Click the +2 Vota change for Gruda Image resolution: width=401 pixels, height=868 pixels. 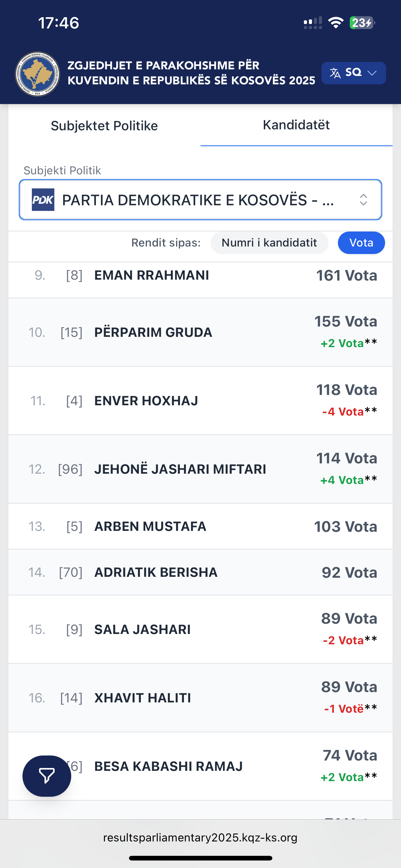[x=342, y=343]
